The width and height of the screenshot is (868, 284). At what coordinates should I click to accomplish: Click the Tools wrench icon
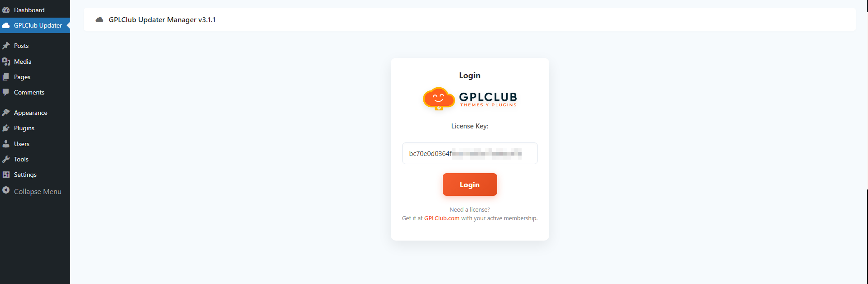[6, 159]
